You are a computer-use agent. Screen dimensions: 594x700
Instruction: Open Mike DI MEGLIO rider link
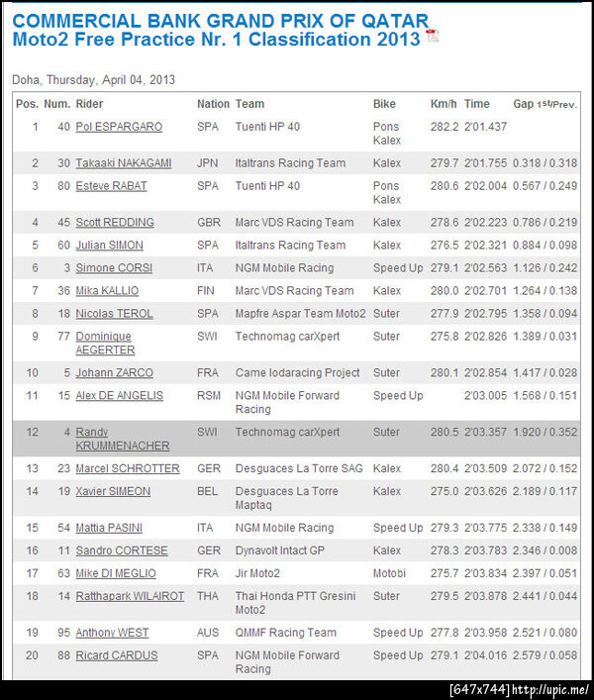[x=116, y=574]
